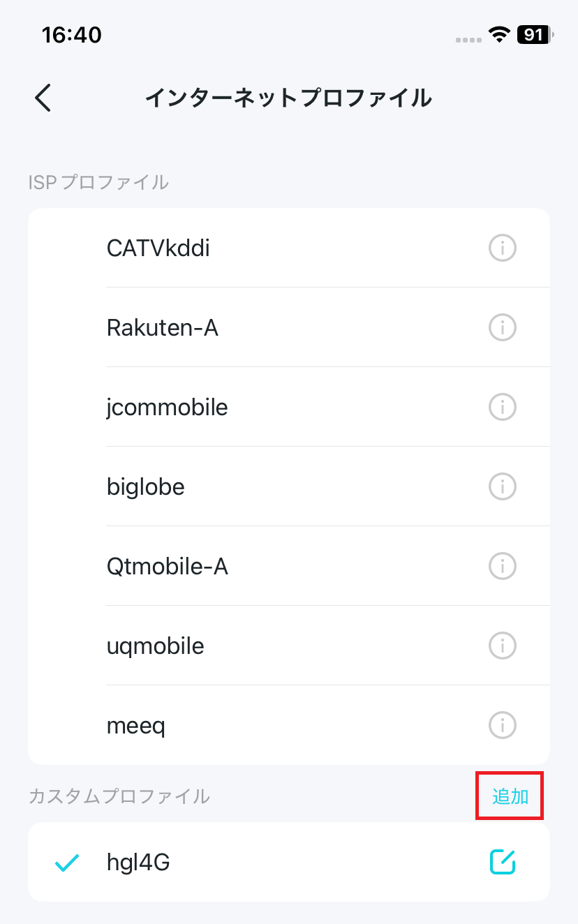Tap the hgl4G profile name
The image size is (578, 924).
click(138, 863)
